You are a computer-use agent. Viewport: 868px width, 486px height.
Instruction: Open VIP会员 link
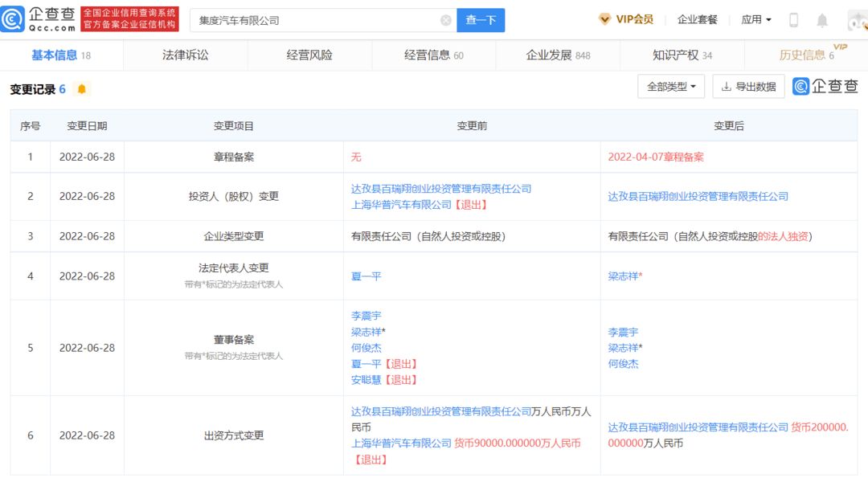(x=634, y=19)
